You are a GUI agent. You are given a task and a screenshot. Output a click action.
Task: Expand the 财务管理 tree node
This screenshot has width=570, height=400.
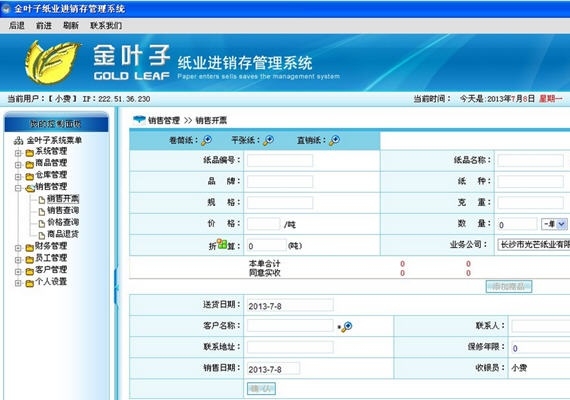click(18, 248)
